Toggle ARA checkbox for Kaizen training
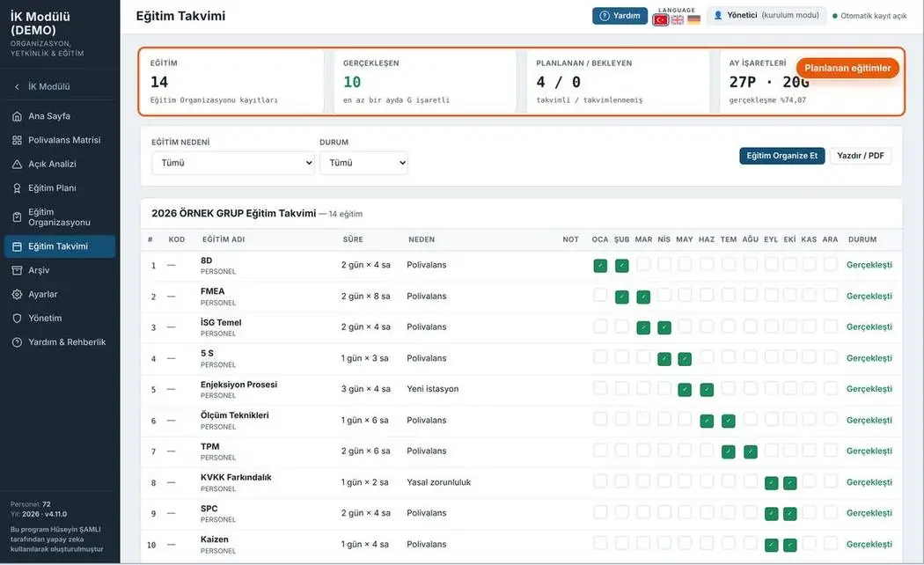The image size is (924, 565). 831,543
